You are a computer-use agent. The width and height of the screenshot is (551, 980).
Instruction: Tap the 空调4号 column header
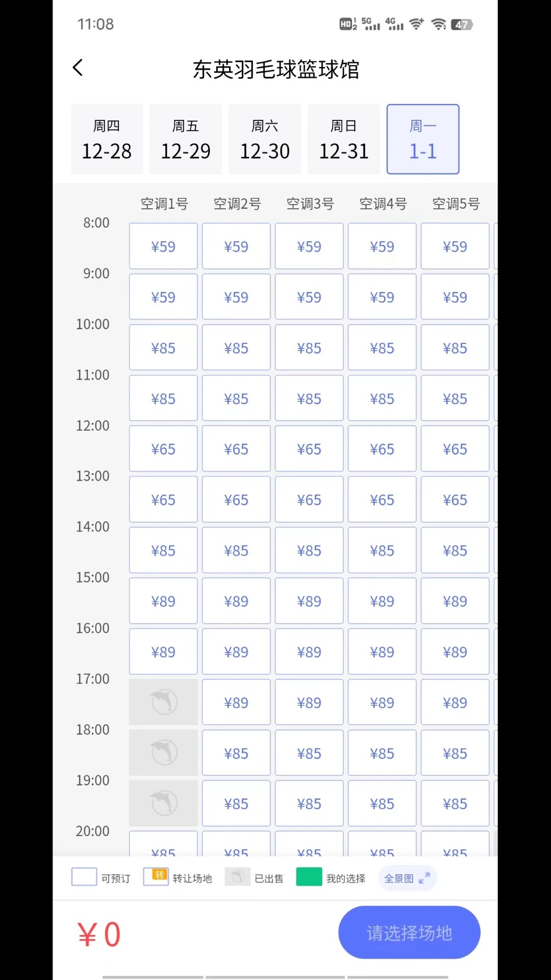383,204
